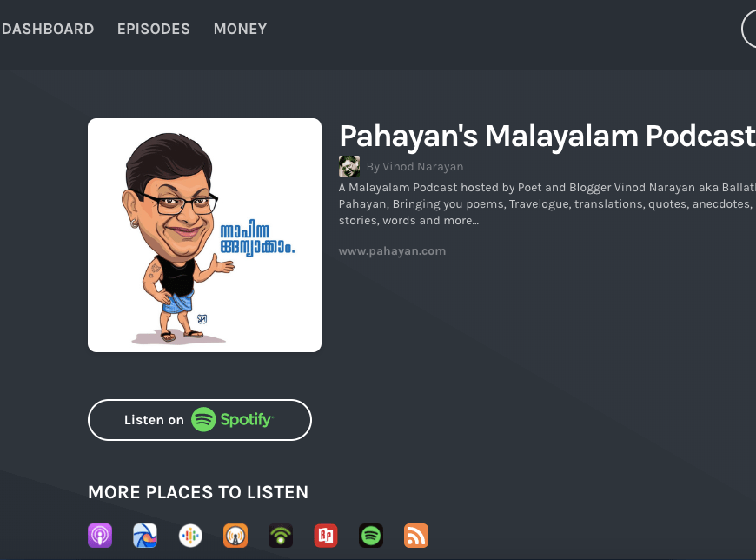Viewport: 756px width, 560px height.
Task: Open the Apple Podcasts listening link
Action: coord(100,536)
